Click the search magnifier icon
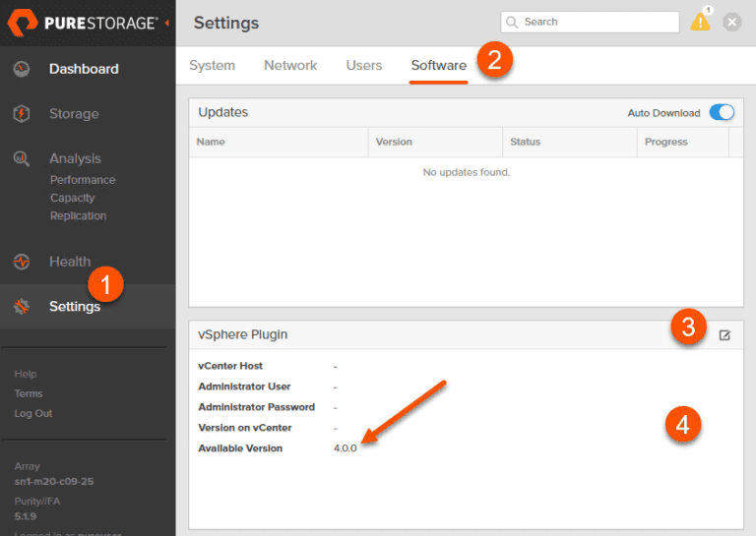 pyautogui.click(x=512, y=23)
